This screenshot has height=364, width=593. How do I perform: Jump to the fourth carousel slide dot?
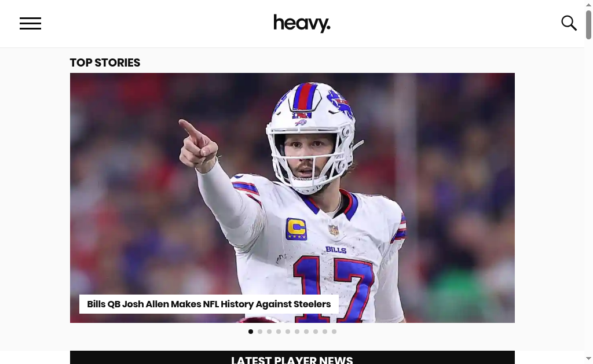(x=279, y=332)
